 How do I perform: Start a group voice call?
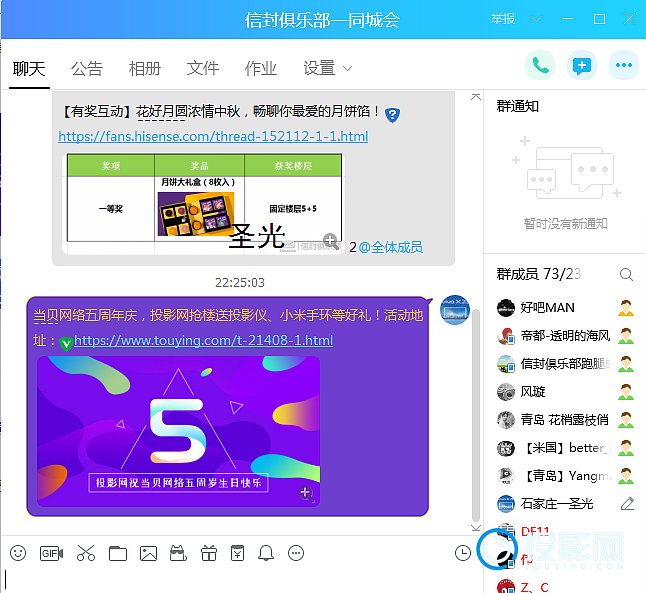(x=540, y=65)
